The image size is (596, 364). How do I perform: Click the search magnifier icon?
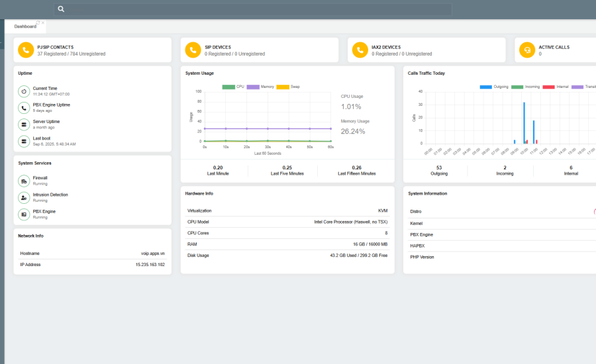tap(61, 9)
